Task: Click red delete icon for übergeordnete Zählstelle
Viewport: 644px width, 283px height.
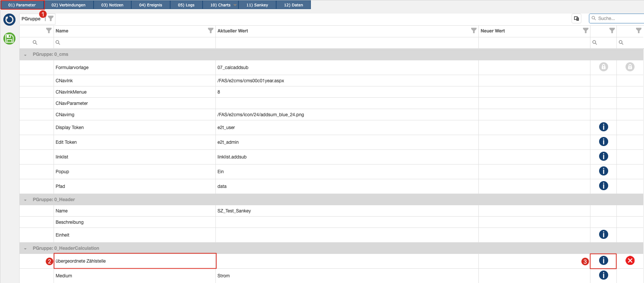Action: pos(630,261)
